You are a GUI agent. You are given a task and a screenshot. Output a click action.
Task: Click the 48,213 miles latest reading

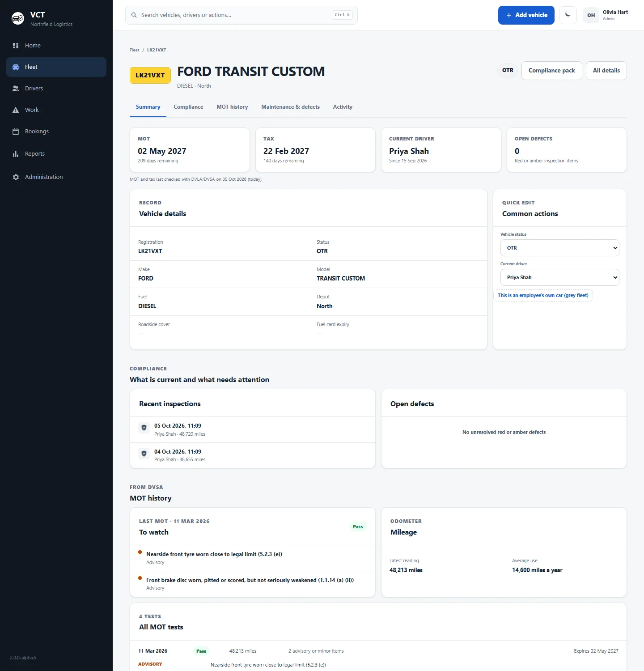pyautogui.click(x=406, y=570)
